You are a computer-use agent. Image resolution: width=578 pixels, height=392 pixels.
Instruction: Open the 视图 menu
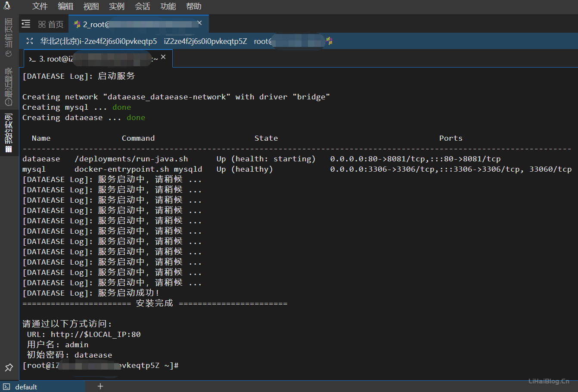click(x=91, y=6)
